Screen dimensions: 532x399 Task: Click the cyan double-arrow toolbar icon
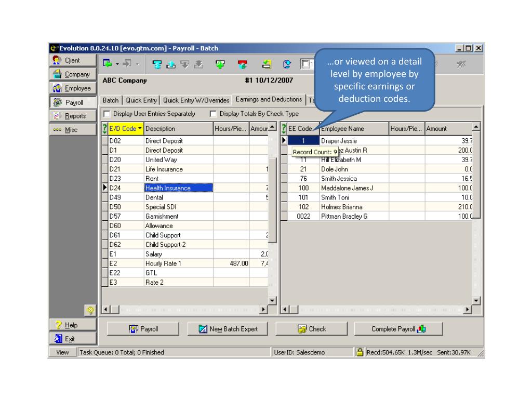156,65
